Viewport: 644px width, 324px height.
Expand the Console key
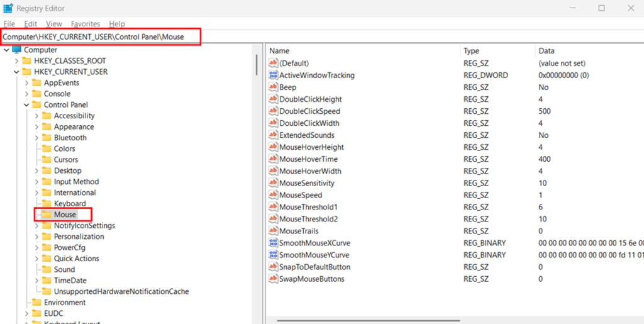[x=26, y=94]
